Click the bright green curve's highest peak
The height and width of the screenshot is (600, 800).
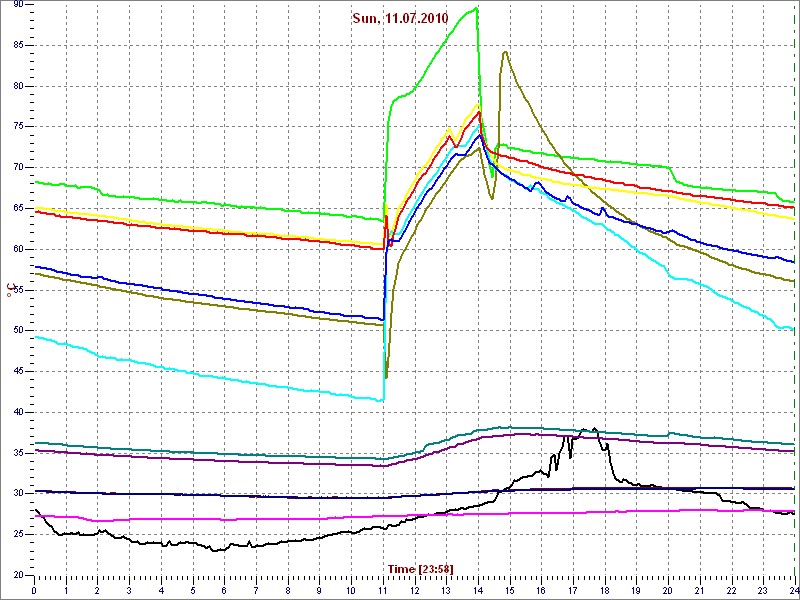pos(476,8)
